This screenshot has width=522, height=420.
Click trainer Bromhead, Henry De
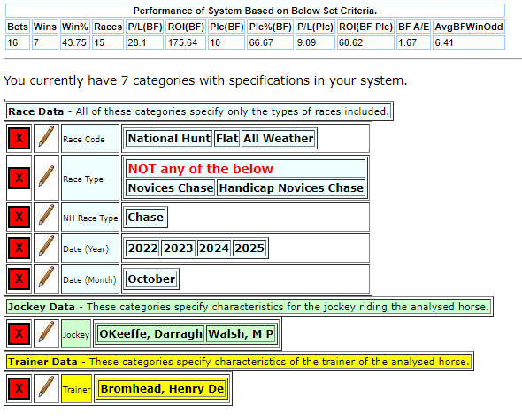(163, 389)
